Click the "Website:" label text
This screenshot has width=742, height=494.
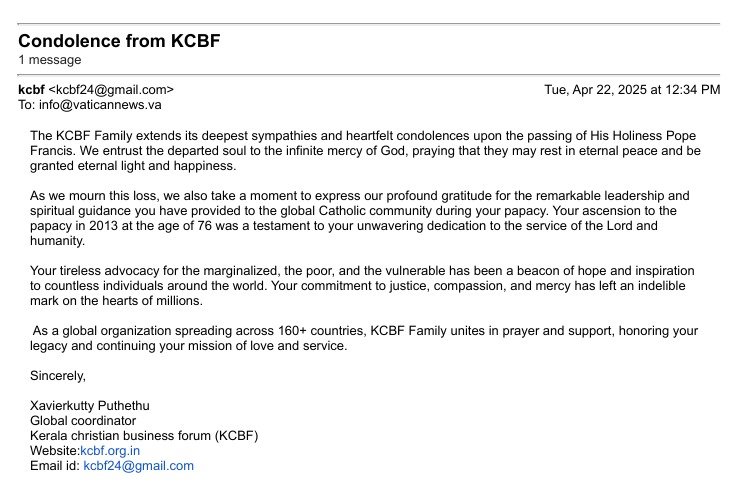pyautogui.click(x=55, y=451)
